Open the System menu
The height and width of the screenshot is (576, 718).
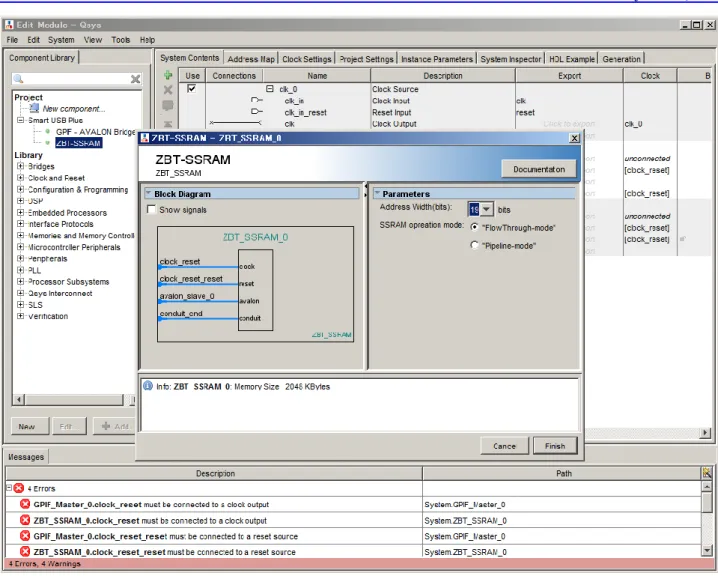(x=61, y=40)
